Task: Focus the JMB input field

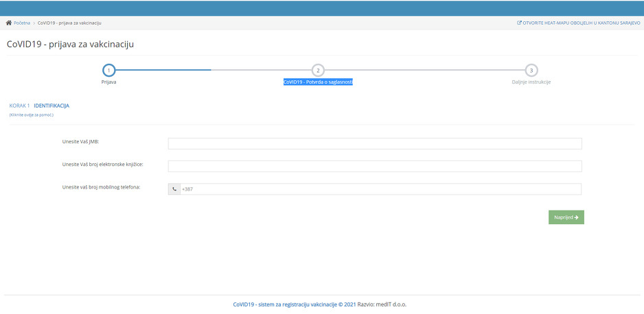Action: pyautogui.click(x=375, y=143)
